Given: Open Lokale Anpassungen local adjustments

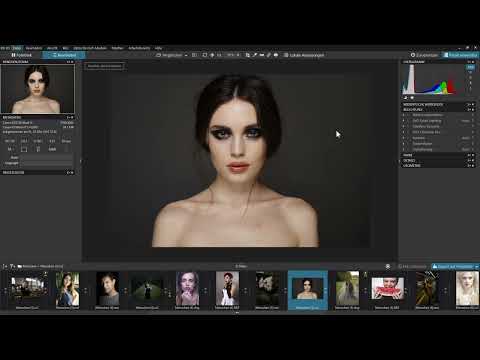Looking at the screenshot, I should (304, 55).
